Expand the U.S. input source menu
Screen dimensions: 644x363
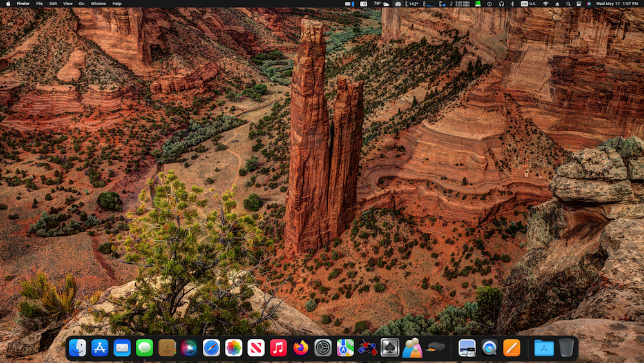529,4
